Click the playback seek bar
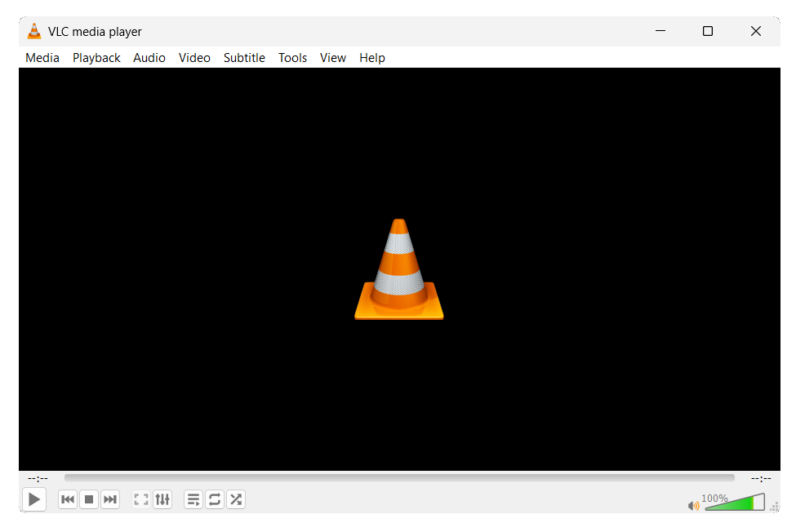796x532 pixels. pyautogui.click(x=399, y=478)
